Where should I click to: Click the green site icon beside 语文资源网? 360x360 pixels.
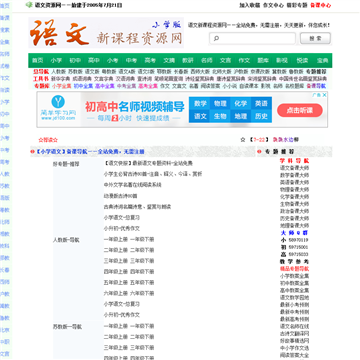click(x=29, y=5)
